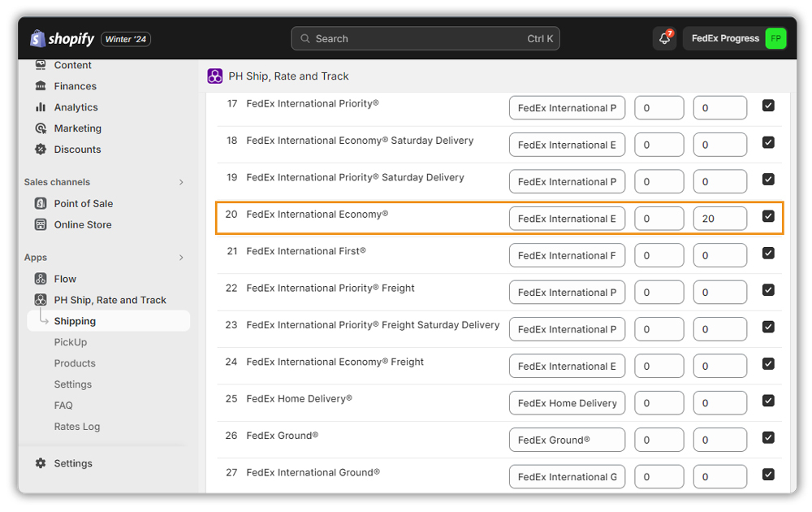Uncheck FedEx Ground row 26 checkbox
812x512 pixels.
coord(768,437)
